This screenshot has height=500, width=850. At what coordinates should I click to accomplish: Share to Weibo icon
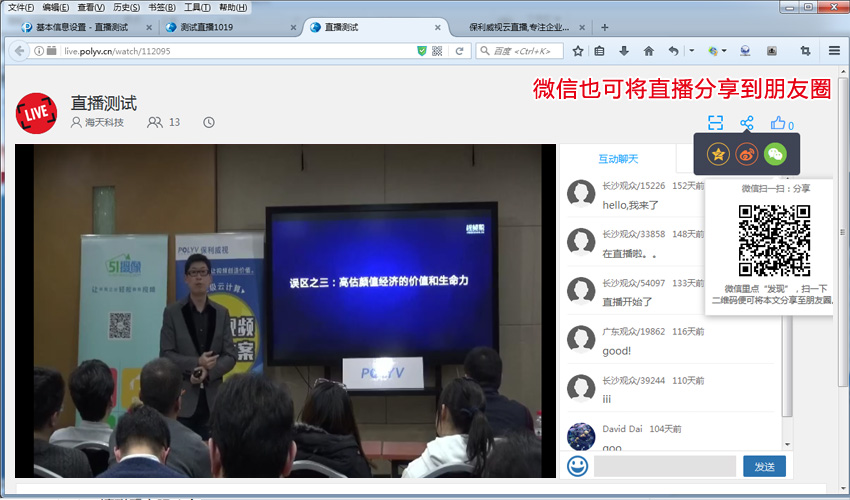(746, 155)
